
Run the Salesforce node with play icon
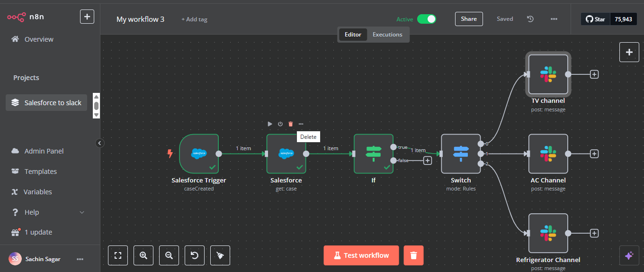270,124
